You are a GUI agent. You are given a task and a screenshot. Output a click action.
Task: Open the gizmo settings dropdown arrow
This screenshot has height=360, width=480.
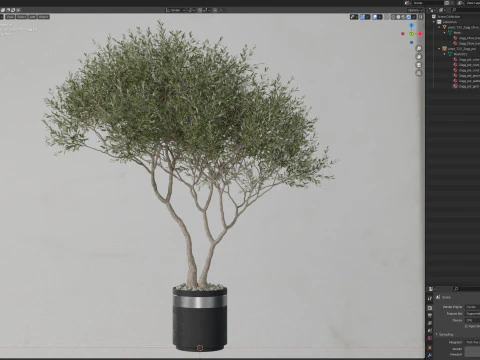point(368,17)
